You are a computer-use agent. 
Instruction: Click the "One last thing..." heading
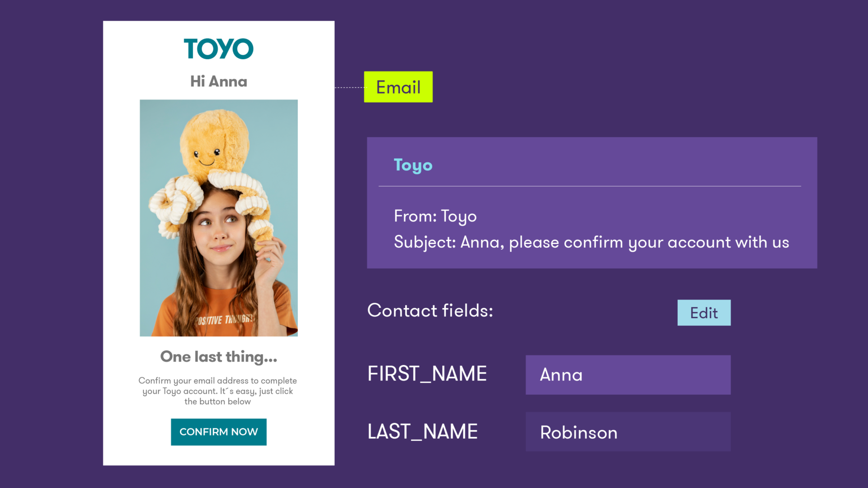tap(218, 357)
